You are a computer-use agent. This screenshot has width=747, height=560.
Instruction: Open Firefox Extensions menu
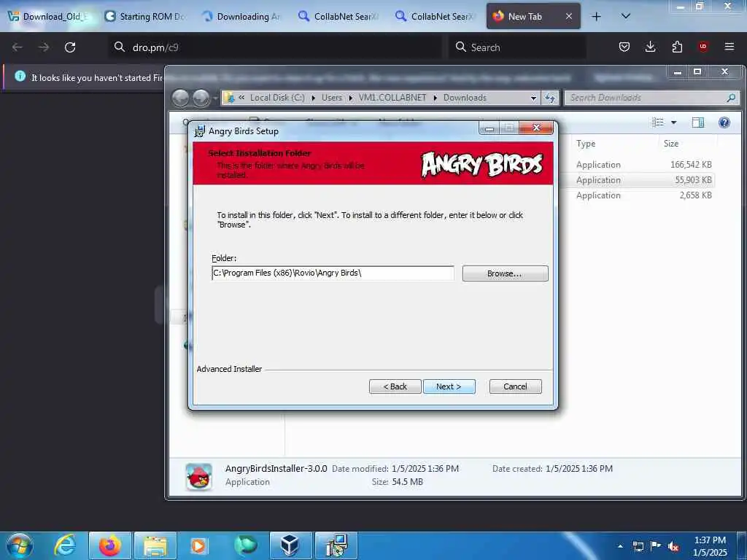[677, 47]
